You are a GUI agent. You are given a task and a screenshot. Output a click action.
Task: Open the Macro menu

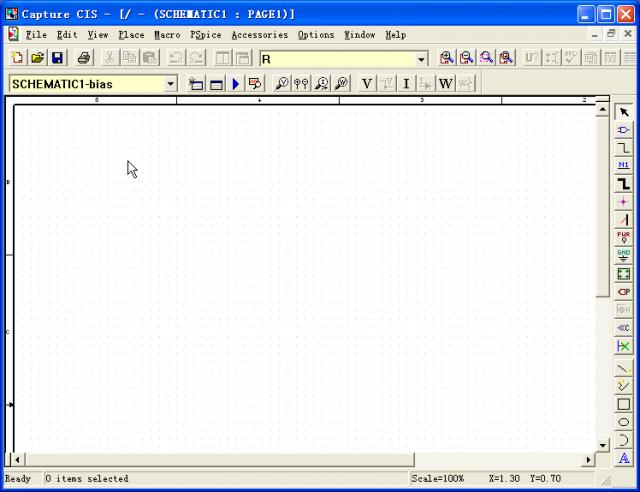[x=167, y=35]
